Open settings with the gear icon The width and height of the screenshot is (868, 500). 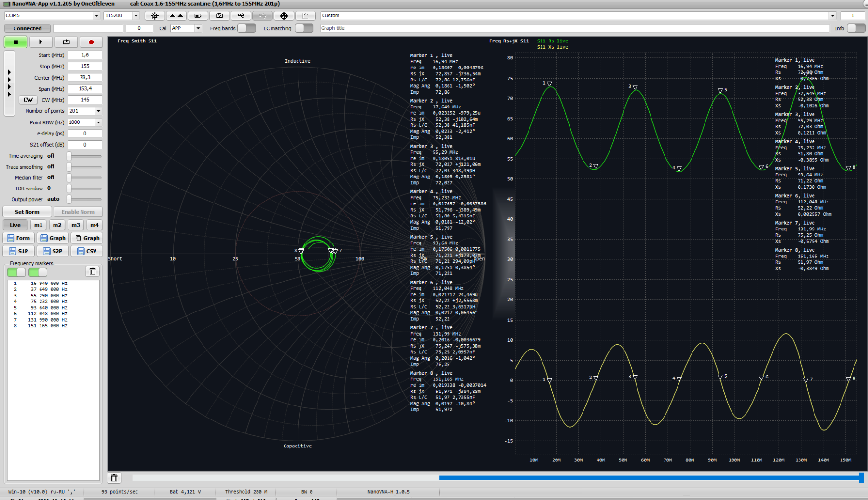click(x=155, y=15)
